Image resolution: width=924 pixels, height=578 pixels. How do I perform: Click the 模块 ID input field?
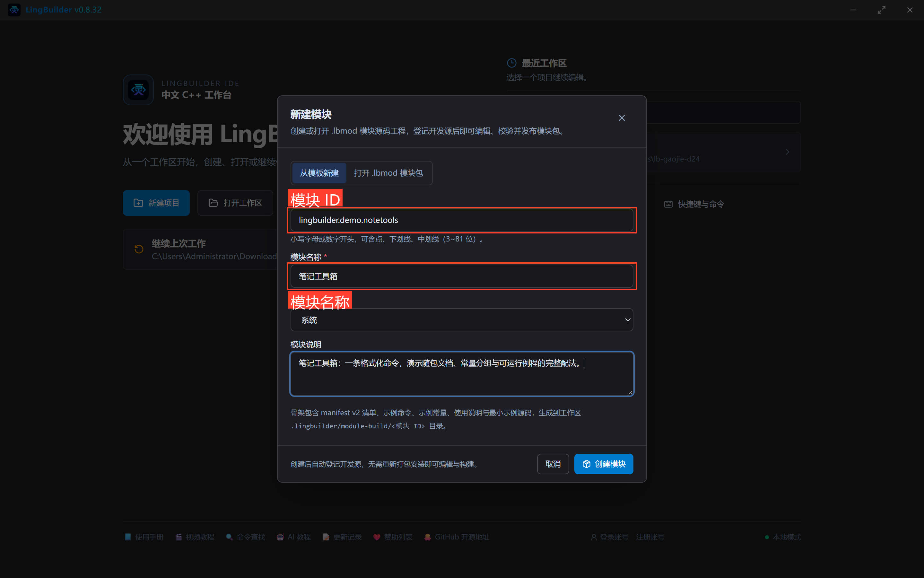click(x=462, y=220)
